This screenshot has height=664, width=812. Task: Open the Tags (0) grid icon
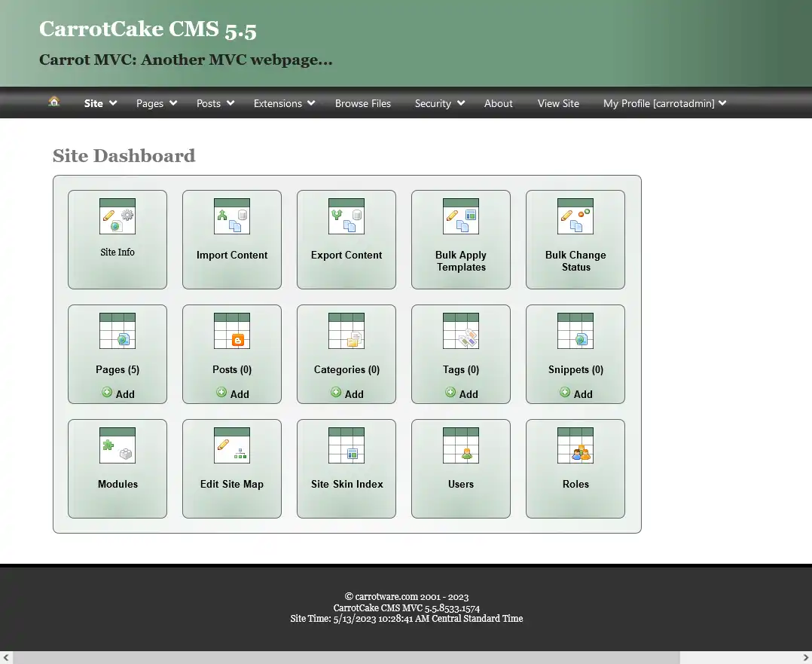coord(461,331)
